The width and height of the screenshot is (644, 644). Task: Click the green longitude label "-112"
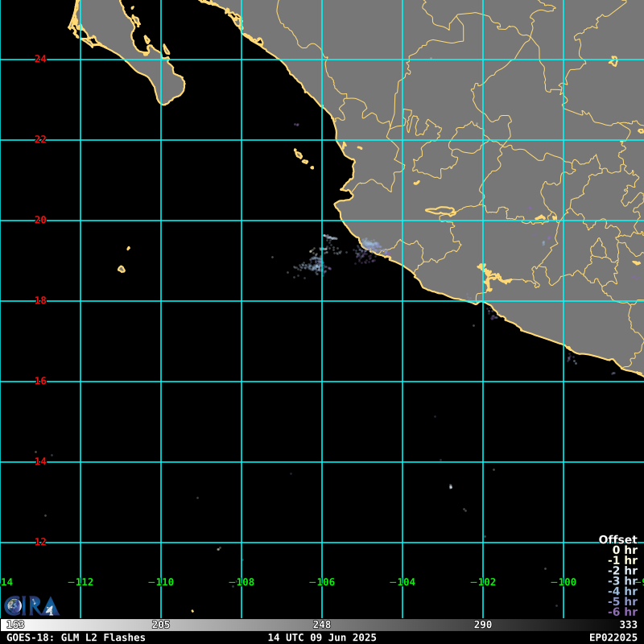[80, 582]
